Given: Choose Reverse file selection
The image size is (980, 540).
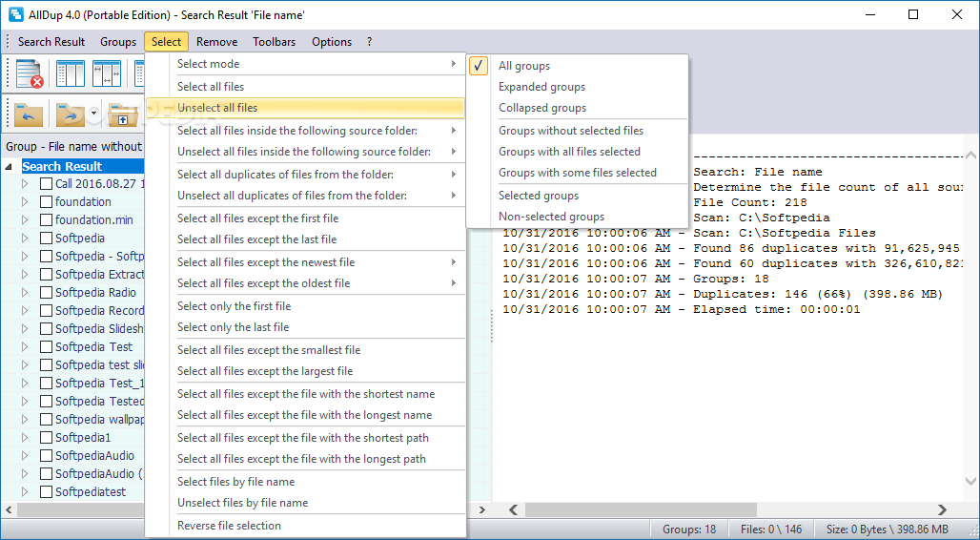Looking at the screenshot, I should click(306, 525).
